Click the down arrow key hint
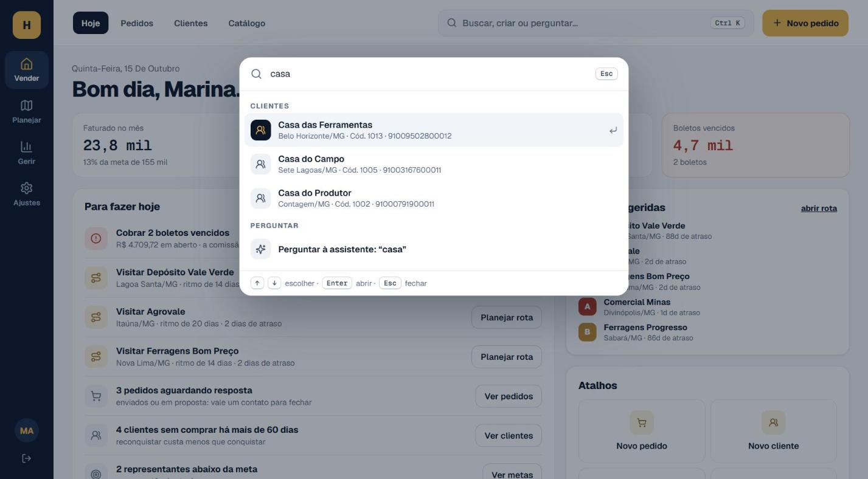 (x=274, y=283)
